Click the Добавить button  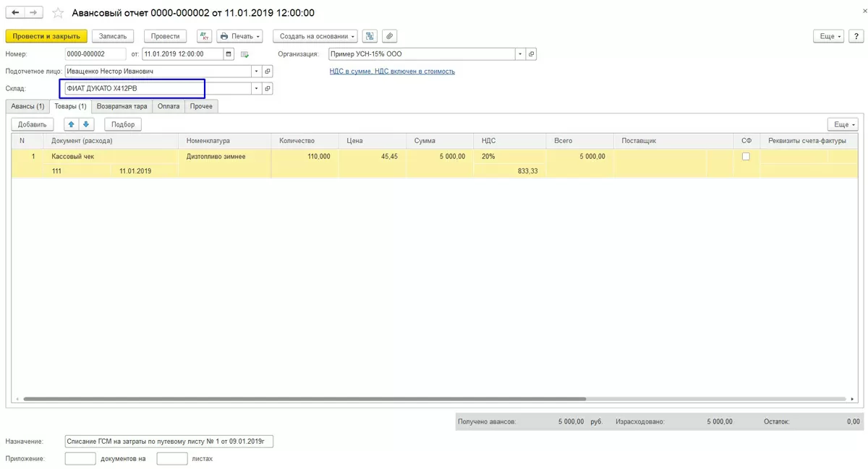click(33, 124)
